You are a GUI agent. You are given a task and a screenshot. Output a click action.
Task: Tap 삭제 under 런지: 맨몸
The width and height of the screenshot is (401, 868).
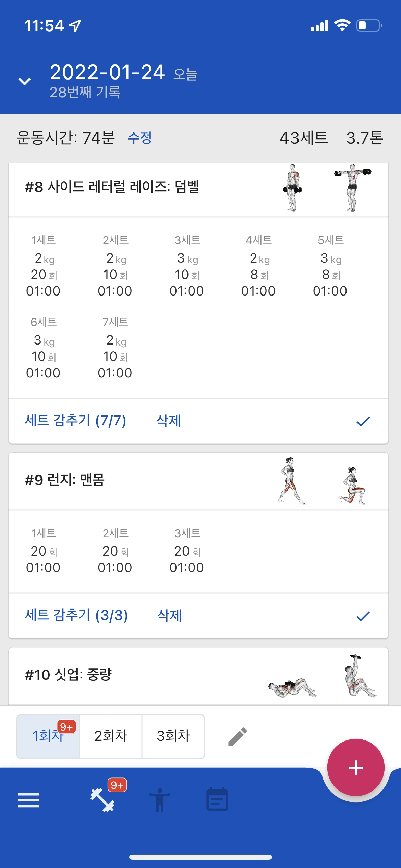[x=169, y=615]
